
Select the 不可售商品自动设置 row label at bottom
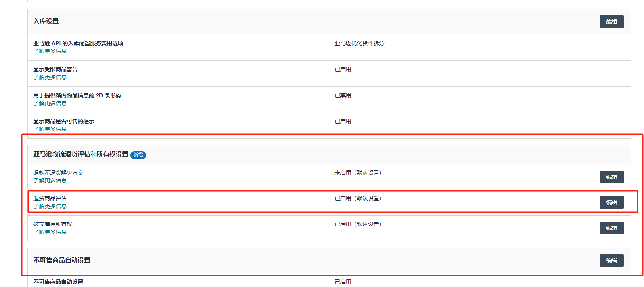(x=58, y=282)
